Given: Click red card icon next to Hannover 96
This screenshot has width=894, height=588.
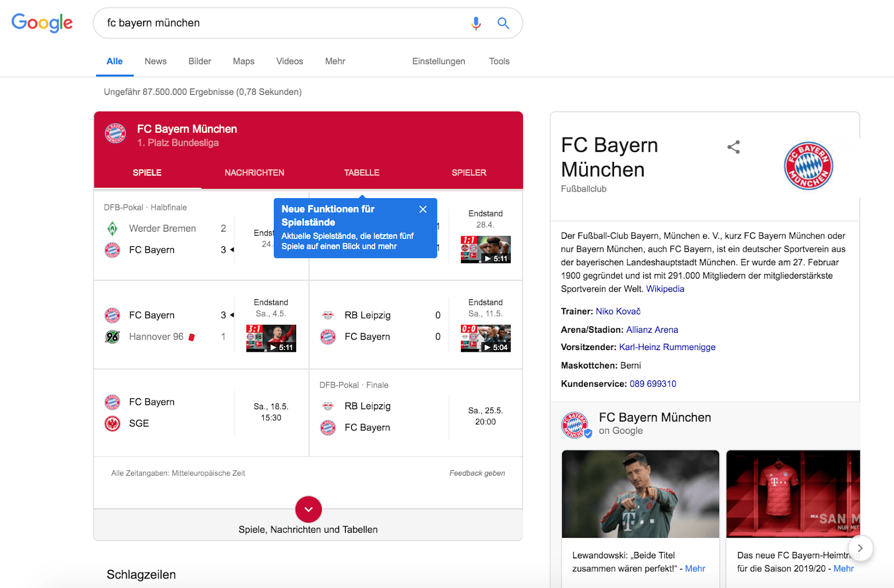Looking at the screenshot, I should coord(192,337).
